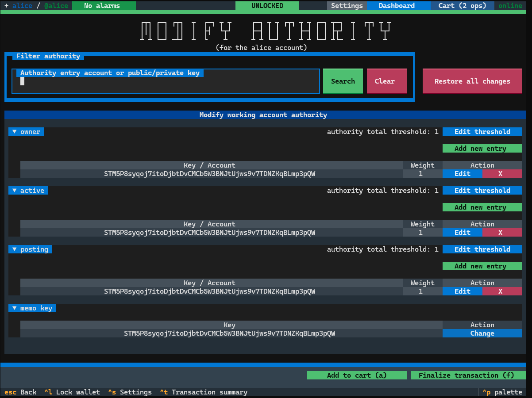Click the green Search button

pyautogui.click(x=343, y=81)
